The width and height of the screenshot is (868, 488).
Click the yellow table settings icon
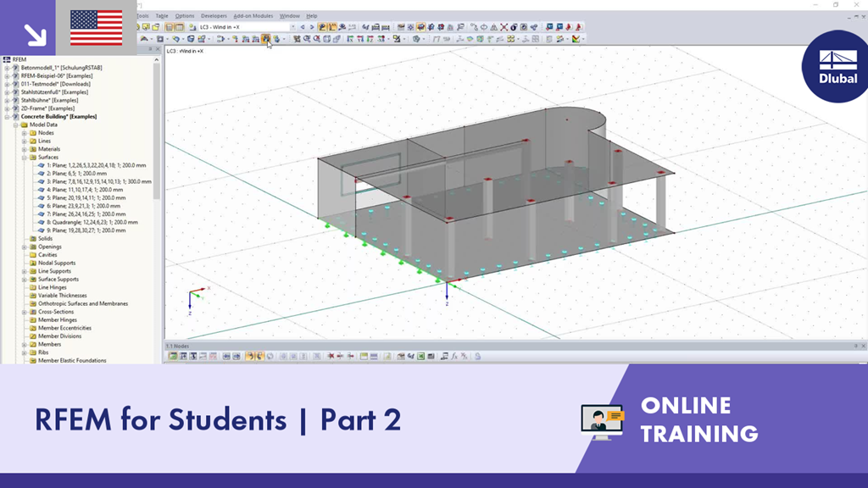click(x=364, y=357)
